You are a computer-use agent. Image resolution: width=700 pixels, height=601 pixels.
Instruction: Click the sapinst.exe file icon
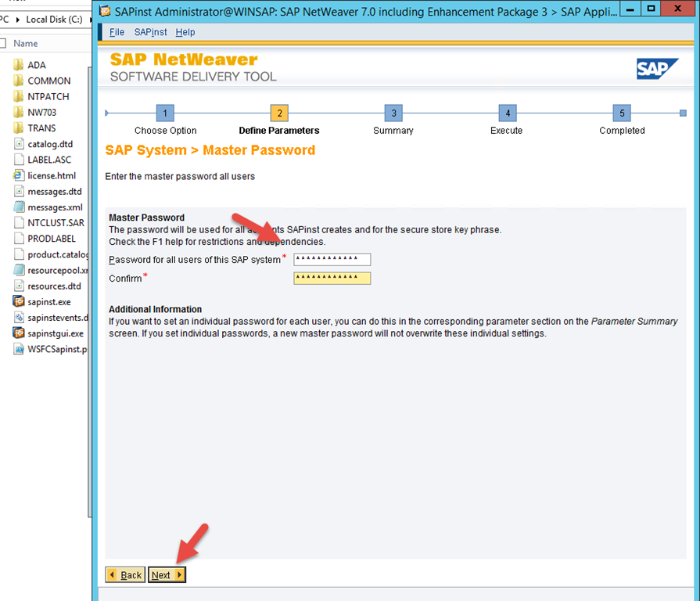19,302
